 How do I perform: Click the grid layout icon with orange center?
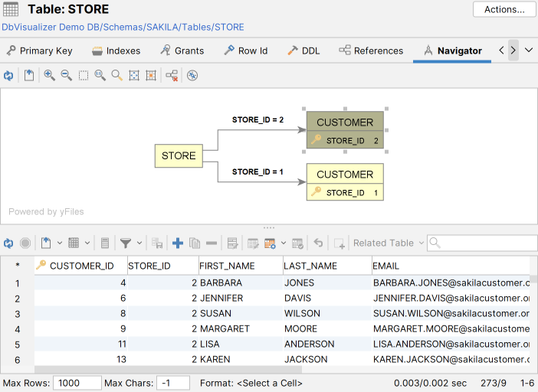[x=151, y=75]
